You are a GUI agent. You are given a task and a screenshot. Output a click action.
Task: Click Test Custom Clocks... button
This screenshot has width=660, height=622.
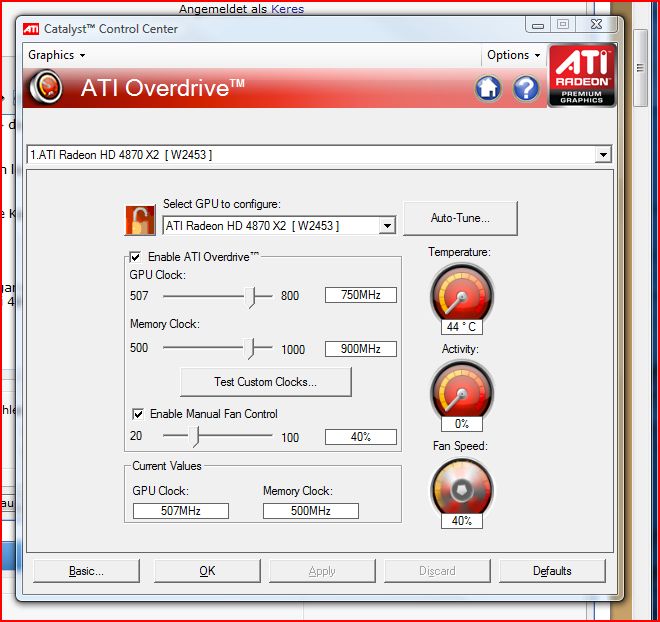tap(266, 382)
